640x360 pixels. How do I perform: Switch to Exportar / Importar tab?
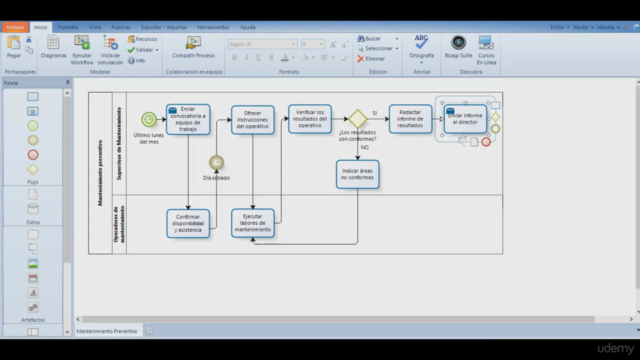pos(164,27)
